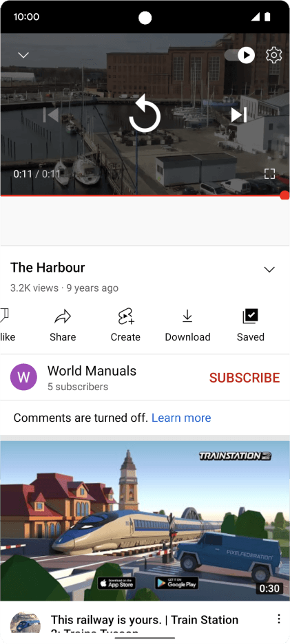Open World Manuals channel avatar

[23, 377]
